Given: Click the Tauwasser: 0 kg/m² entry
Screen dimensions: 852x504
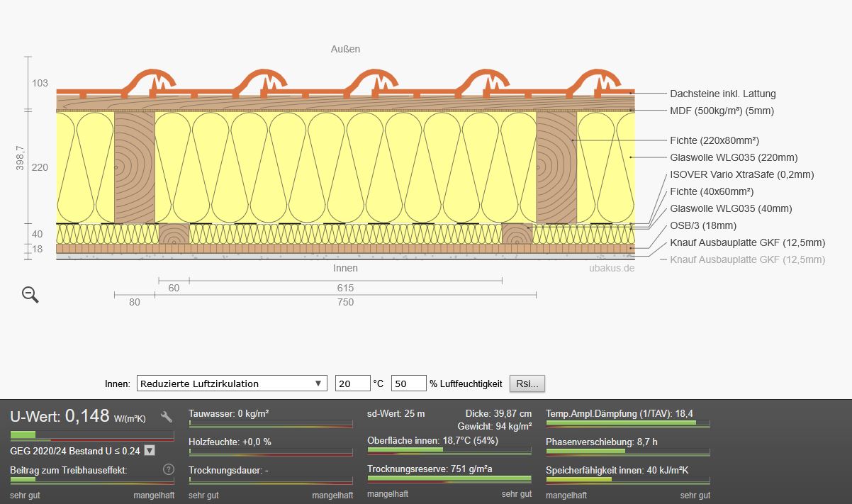Looking at the screenshot, I should (228, 413).
